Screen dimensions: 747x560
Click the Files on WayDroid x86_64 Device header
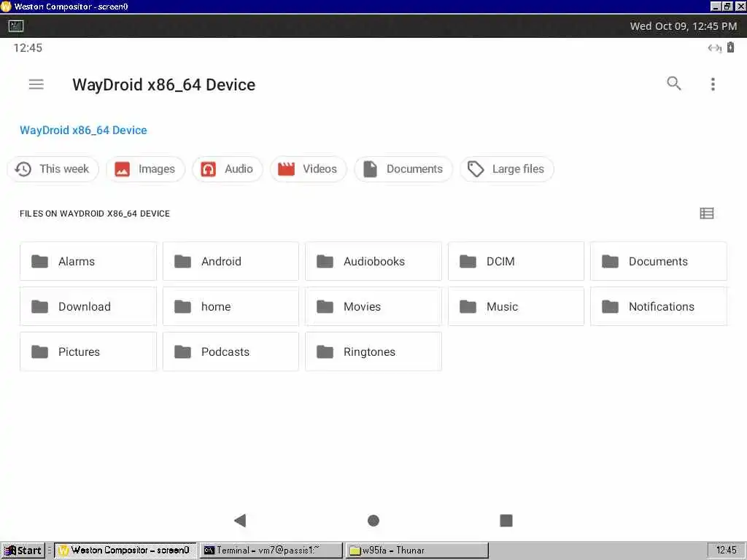94,214
